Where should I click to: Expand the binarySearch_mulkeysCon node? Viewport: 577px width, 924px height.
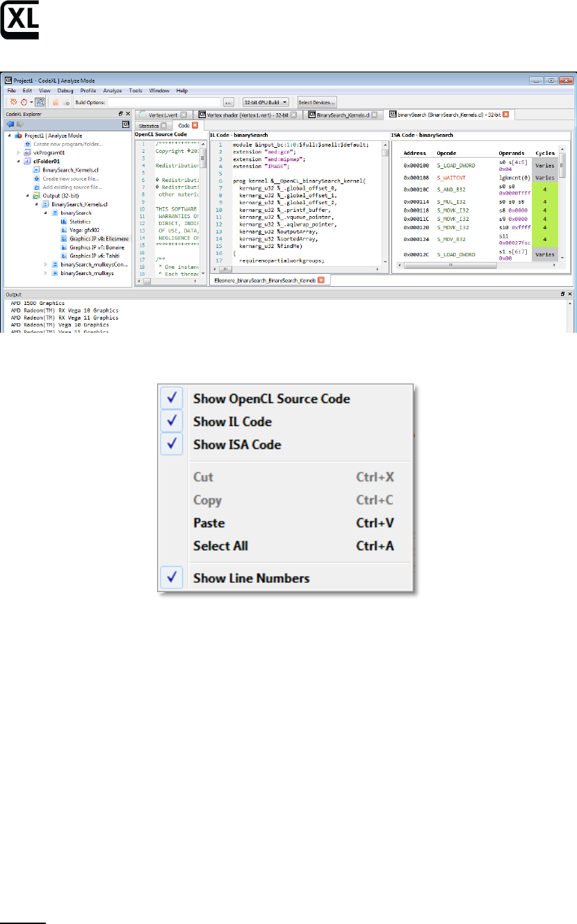[46, 265]
